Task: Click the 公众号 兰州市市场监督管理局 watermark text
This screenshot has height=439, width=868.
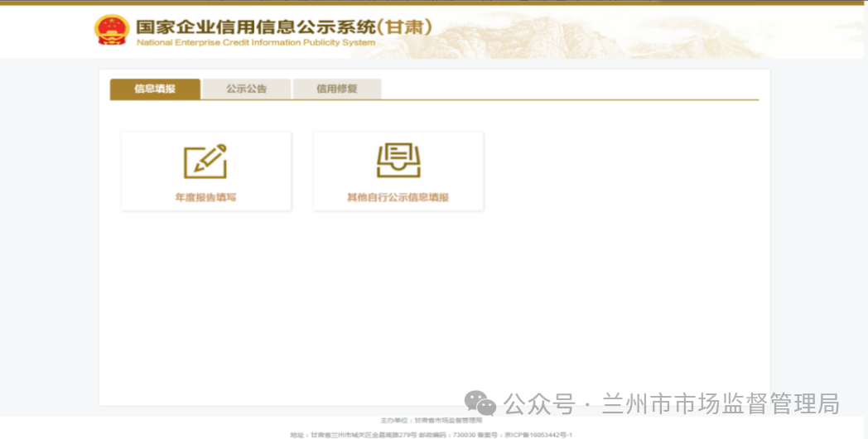Action: click(671, 403)
